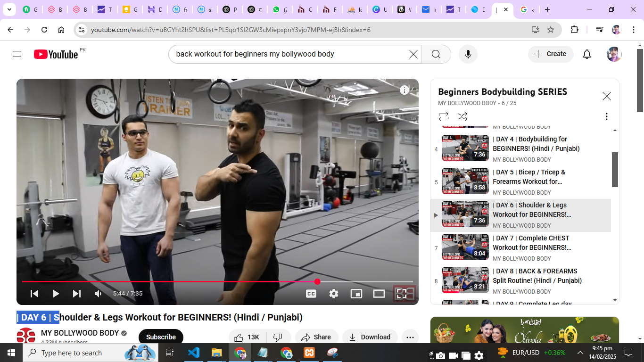Open playlist three-dot options menu

coord(606,116)
